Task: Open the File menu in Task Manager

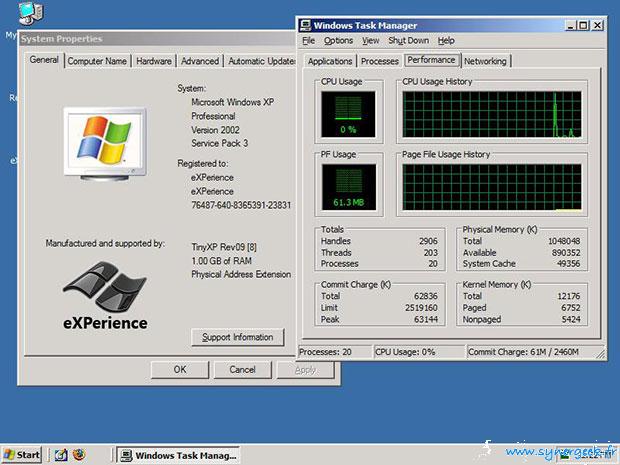Action: click(x=308, y=41)
